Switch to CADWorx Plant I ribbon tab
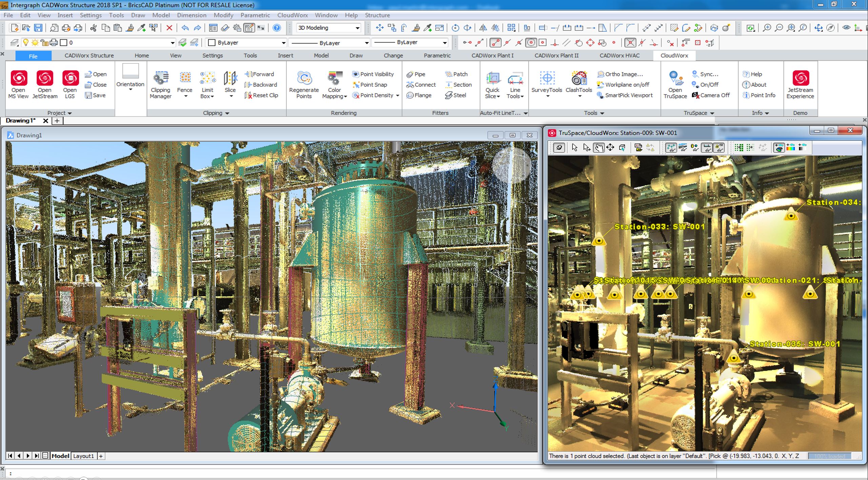Image resolution: width=868 pixels, height=480 pixels. tap(492, 56)
